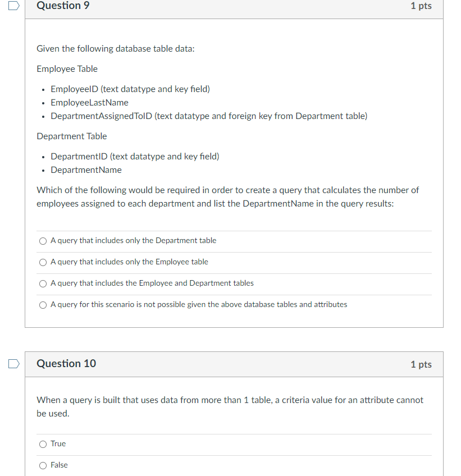Select True for Question 10
This screenshot has height=476, width=461.
tap(43, 444)
